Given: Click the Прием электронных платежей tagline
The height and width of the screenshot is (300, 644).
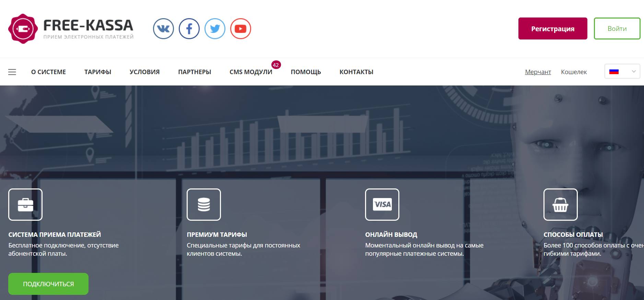Looking at the screenshot, I should [x=89, y=37].
